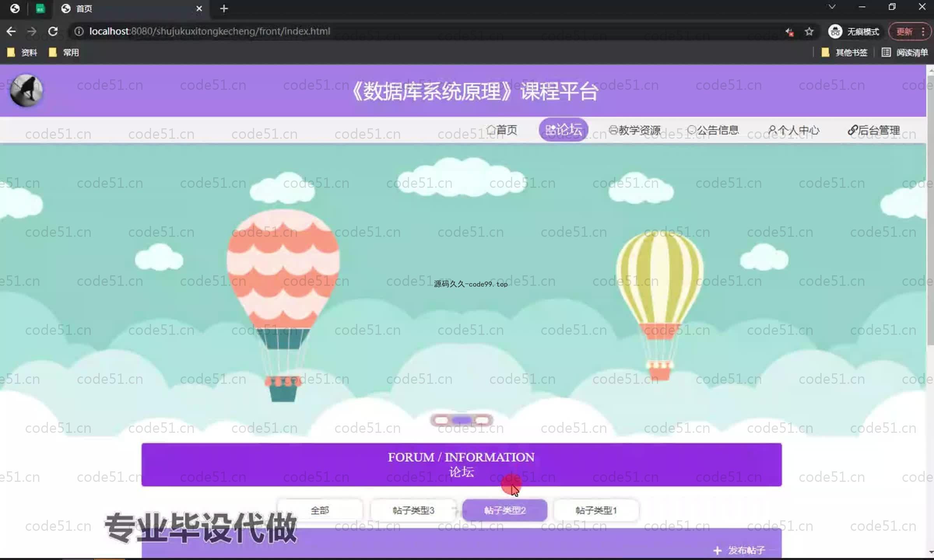Expand the tab search chevron in the title bar
This screenshot has width=934, height=560.
832,7
